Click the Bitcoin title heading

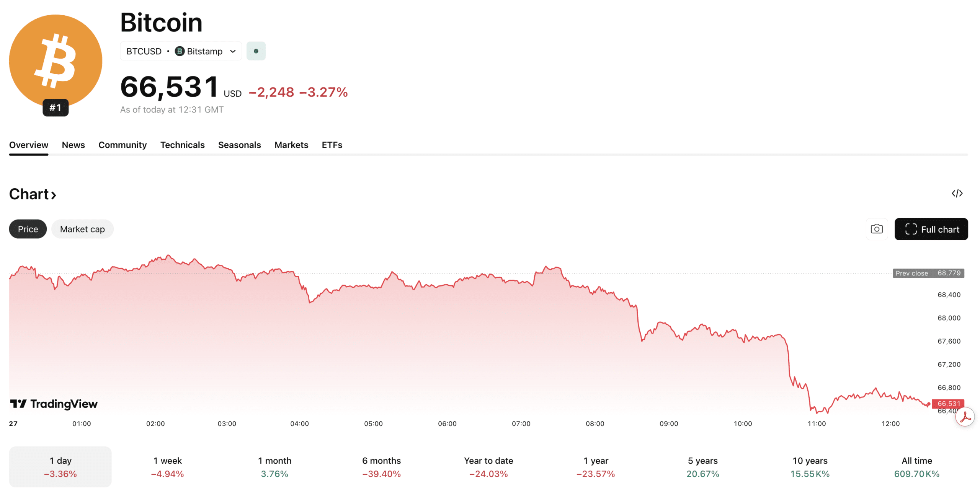point(161,22)
